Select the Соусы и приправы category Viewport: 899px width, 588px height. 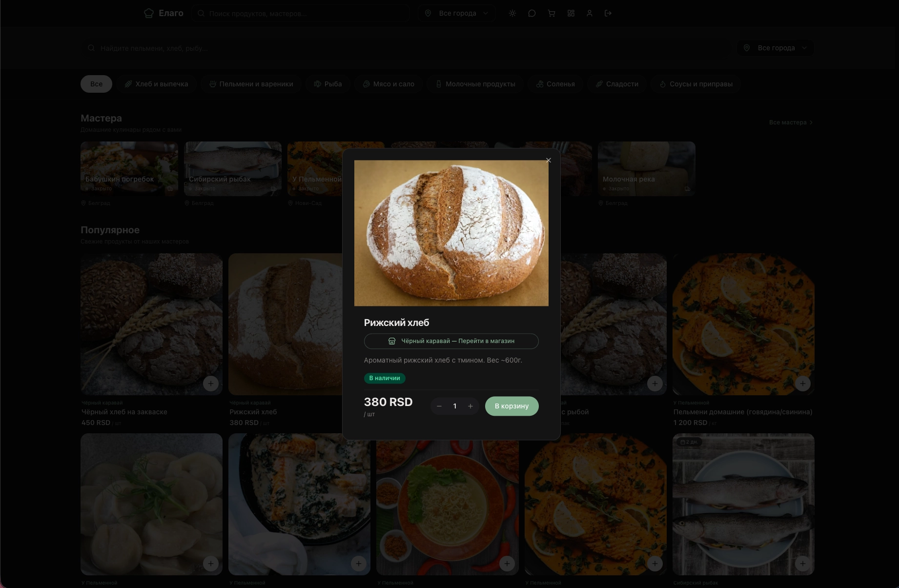[x=696, y=84]
